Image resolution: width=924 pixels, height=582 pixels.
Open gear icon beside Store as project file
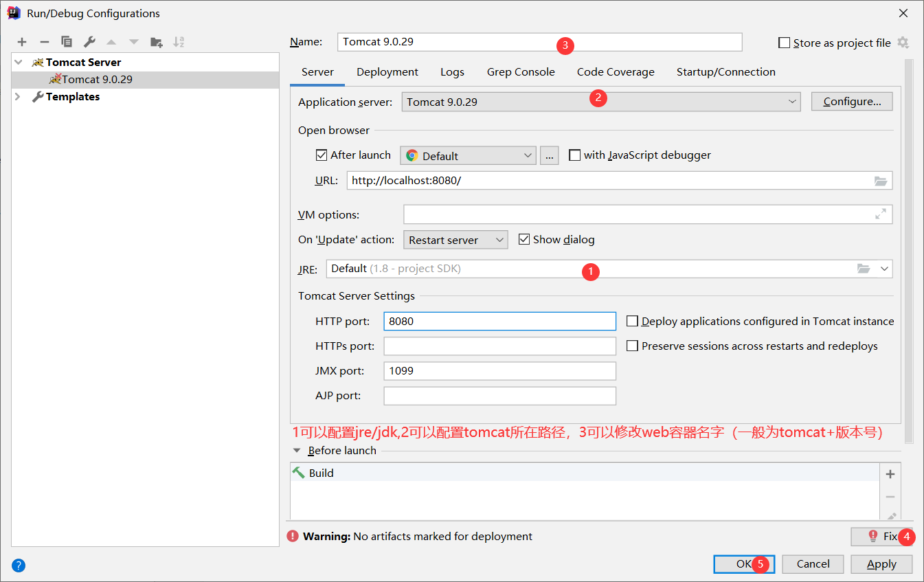(x=903, y=43)
